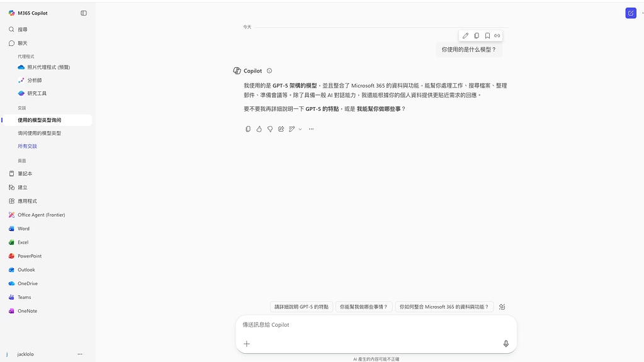Choose suggestion 請詳細說明 GPT-5 的特點

coord(302,307)
